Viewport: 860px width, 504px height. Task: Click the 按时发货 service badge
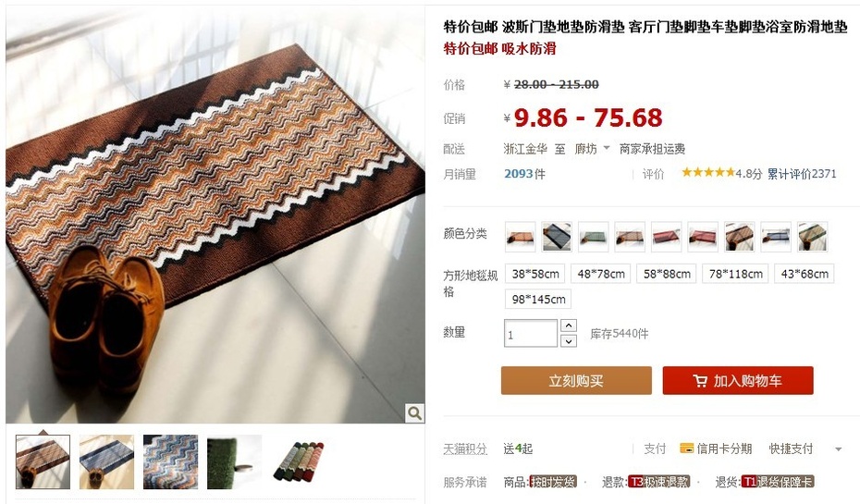(553, 482)
